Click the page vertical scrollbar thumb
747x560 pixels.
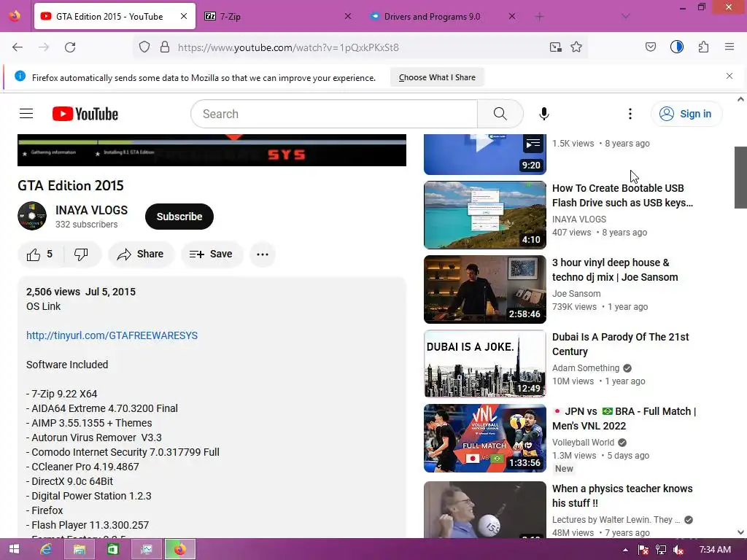(740, 178)
